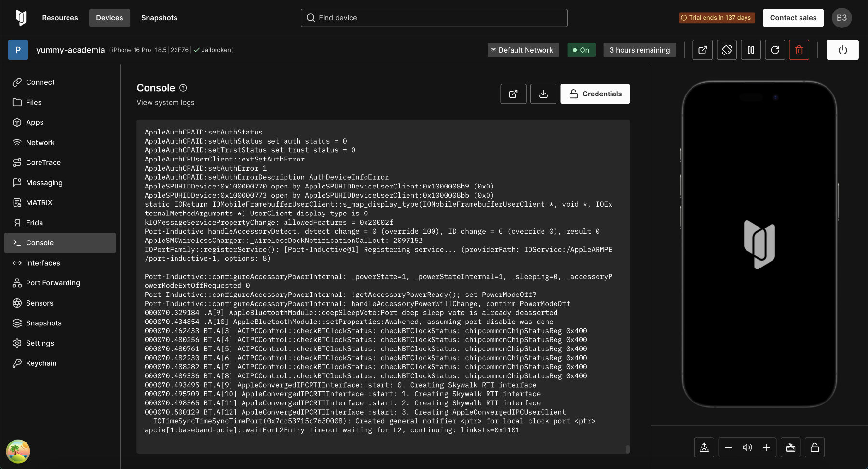This screenshot has height=469, width=868.
Task: Open the console in a new window
Action: [x=513, y=94]
